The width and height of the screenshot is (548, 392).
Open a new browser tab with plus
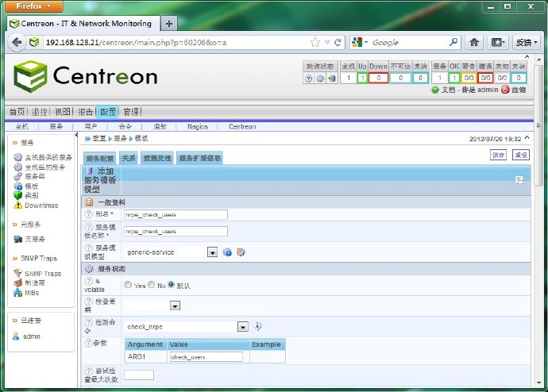[169, 24]
